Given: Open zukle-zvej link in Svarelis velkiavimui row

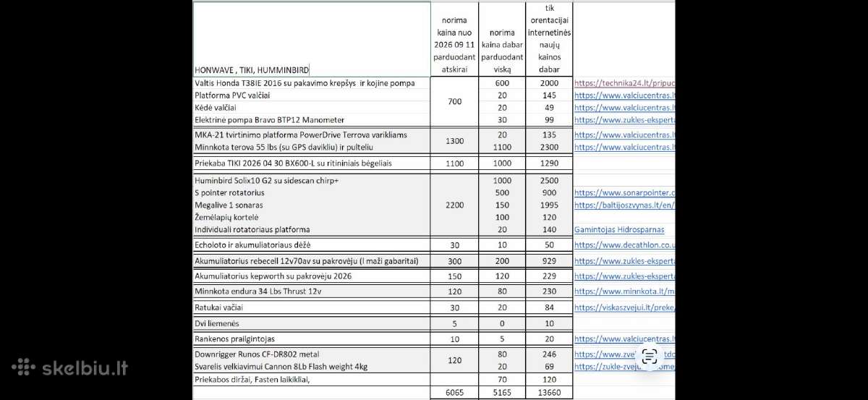Looking at the screenshot, I should (625, 367).
